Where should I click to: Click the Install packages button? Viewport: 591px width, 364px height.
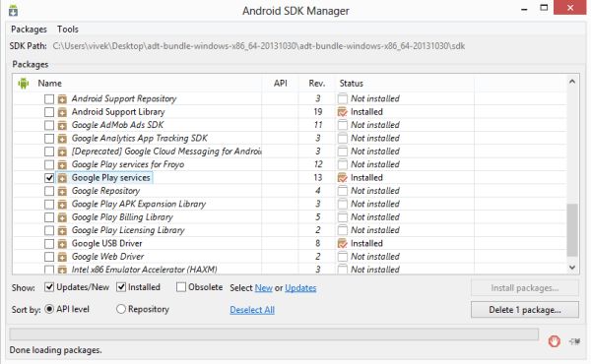point(525,288)
